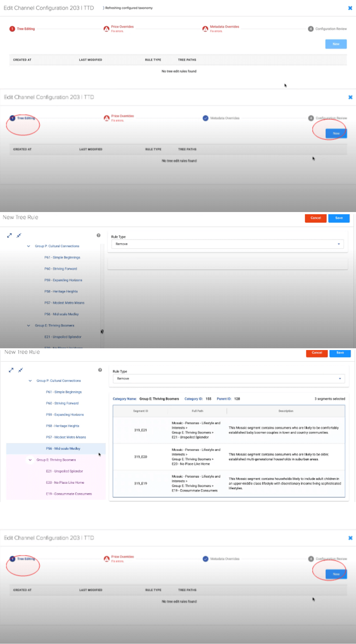Click the Price Overrides warning icon in the topmost dialog
Viewport: 356px width, 644px height.
tap(106, 29)
